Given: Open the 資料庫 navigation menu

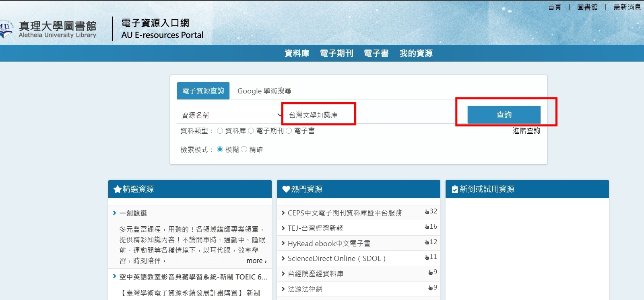Looking at the screenshot, I should 297,53.
